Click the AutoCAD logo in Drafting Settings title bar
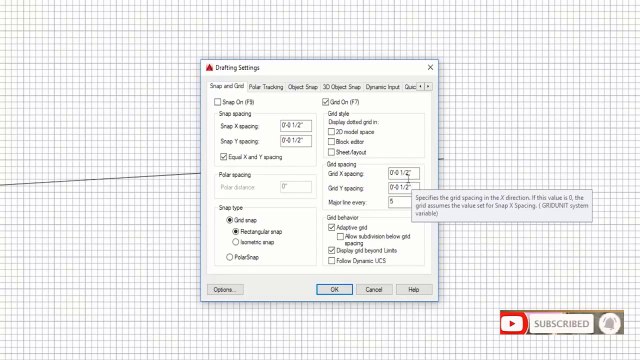This screenshot has width=640, height=360. [209, 68]
